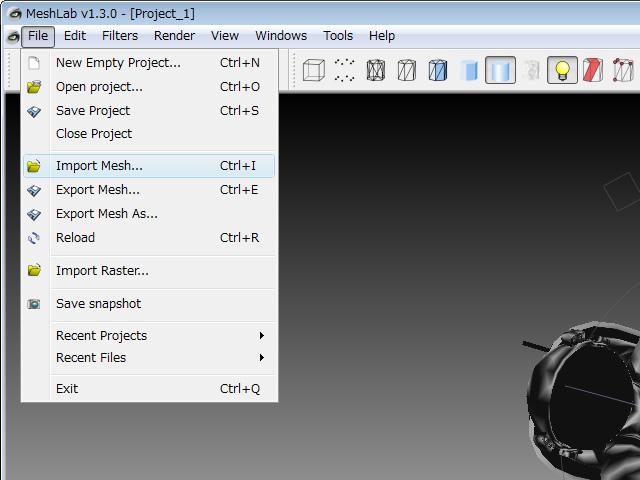
Task: Select points render mode icon
Action: [x=344, y=70]
